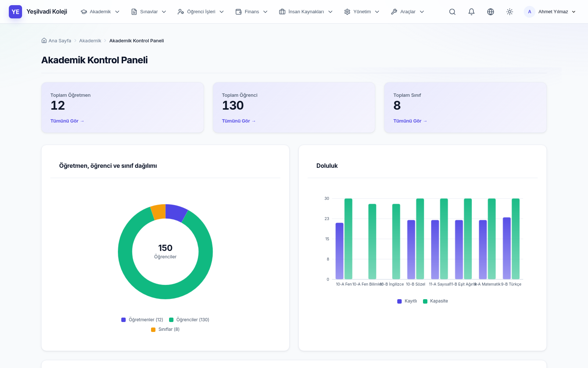The width and height of the screenshot is (588, 368).
Task: Open search with the magnifier icon
Action: pyautogui.click(x=452, y=12)
